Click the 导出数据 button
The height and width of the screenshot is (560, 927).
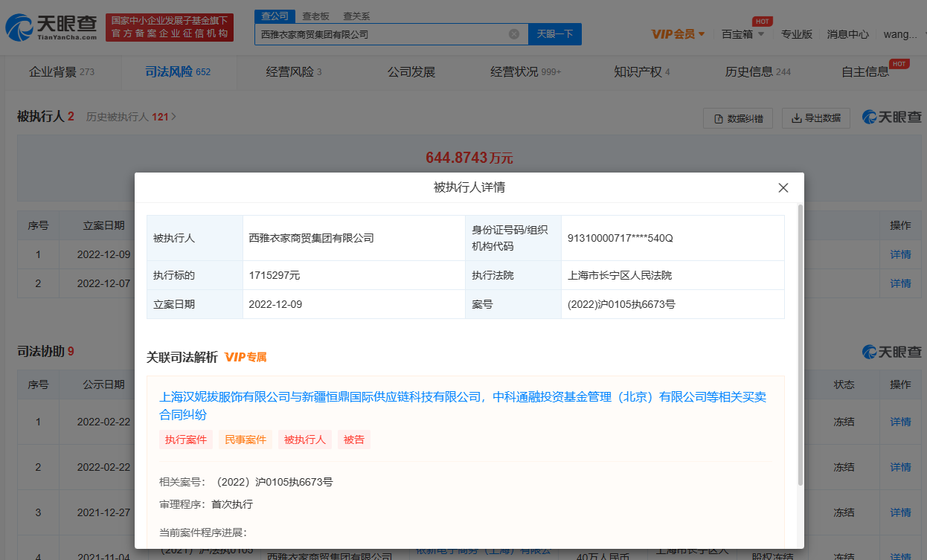[815, 118]
